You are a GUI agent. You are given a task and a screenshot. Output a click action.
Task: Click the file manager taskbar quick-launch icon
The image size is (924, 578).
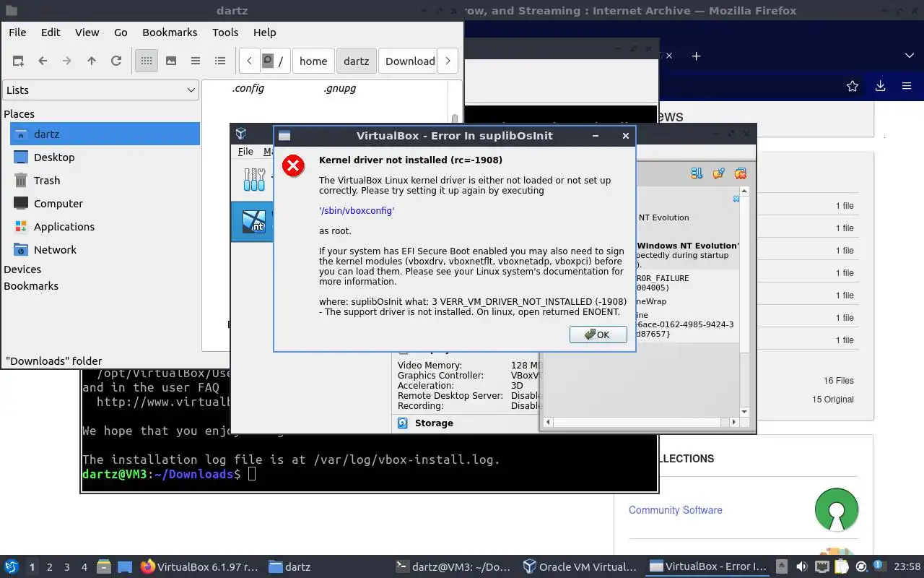coord(103,567)
